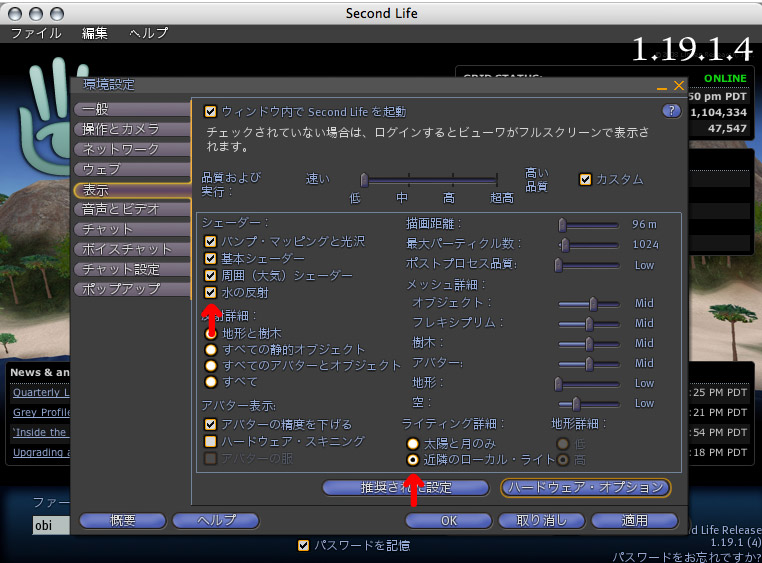Click the ヘルプ button at dialog bottom
The width and height of the screenshot is (762, 563).
(216, 521)
